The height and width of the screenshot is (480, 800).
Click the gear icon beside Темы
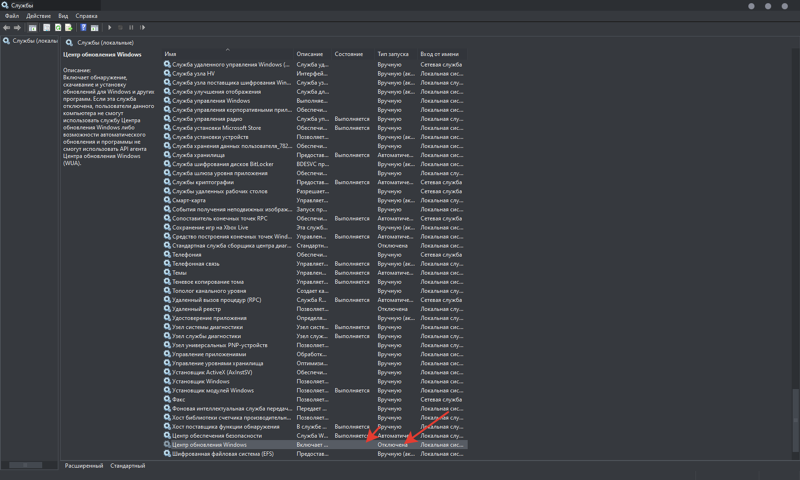pyautogui.click(x=167, y=272)
